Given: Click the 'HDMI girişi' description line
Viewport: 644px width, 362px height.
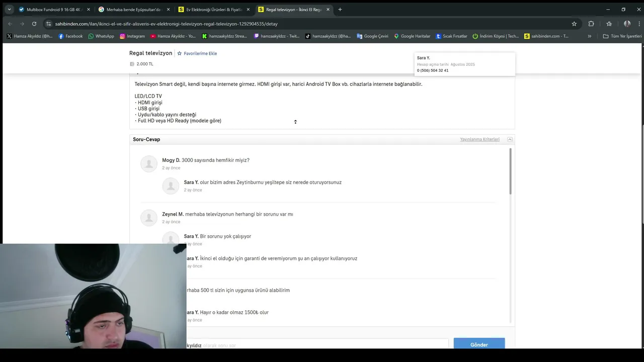Looking at the screenshot, I should pyautogui.click(x=149, y=103).
